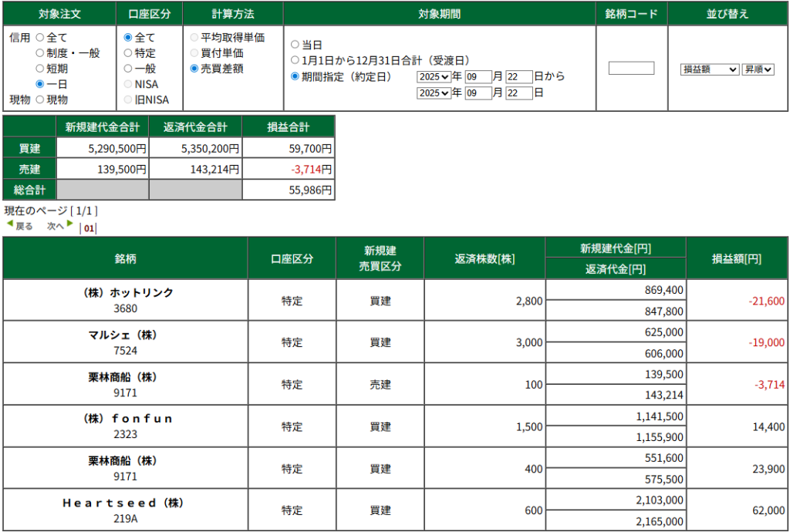Select 特定 account type radio

(x=128, y=53)
